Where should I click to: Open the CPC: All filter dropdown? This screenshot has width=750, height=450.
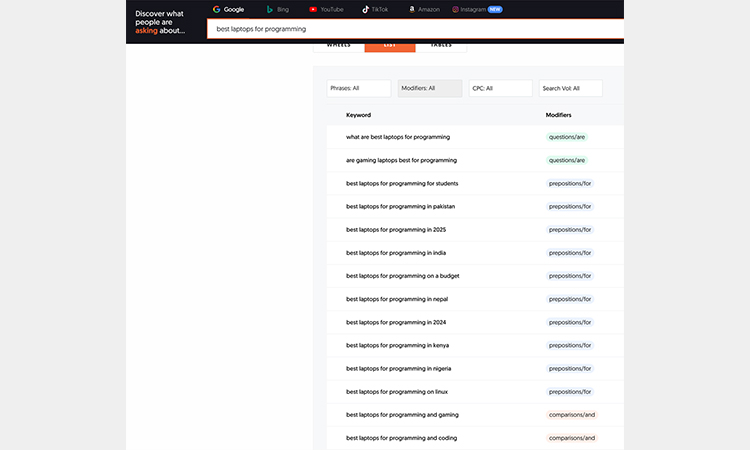tap(500, 88)
